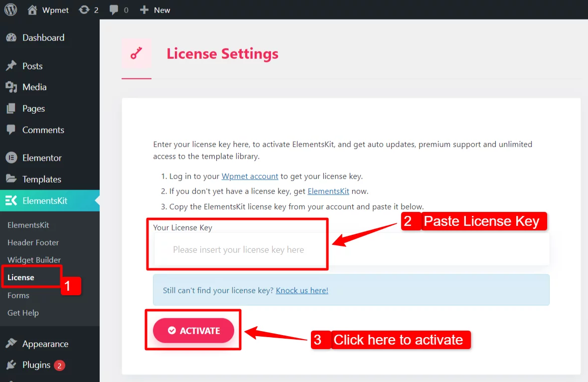Select the Header Footer submenu item

33,242
